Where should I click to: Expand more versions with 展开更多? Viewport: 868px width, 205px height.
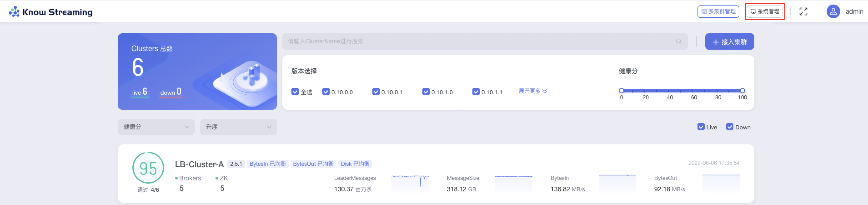(532, 91)
